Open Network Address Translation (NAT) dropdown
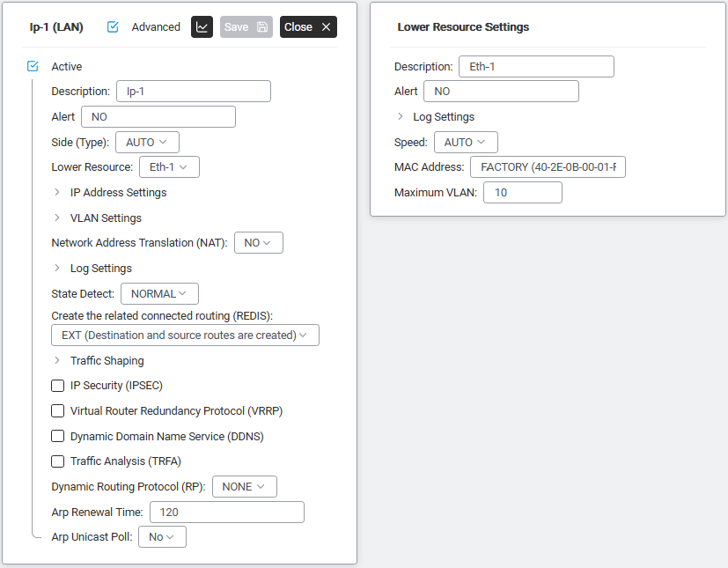Screen dimensions: 728x568 pyautogui.click(x=258, y=243)
